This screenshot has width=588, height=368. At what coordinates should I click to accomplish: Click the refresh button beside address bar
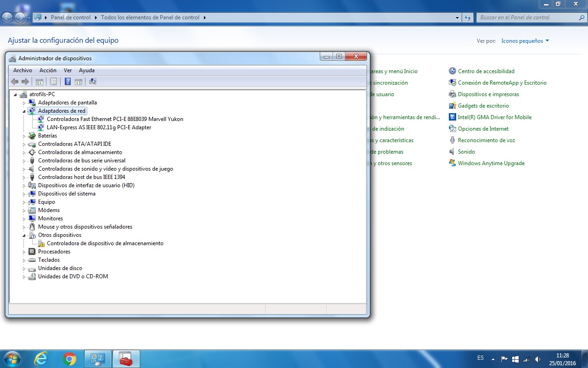(x=468, y=17)
